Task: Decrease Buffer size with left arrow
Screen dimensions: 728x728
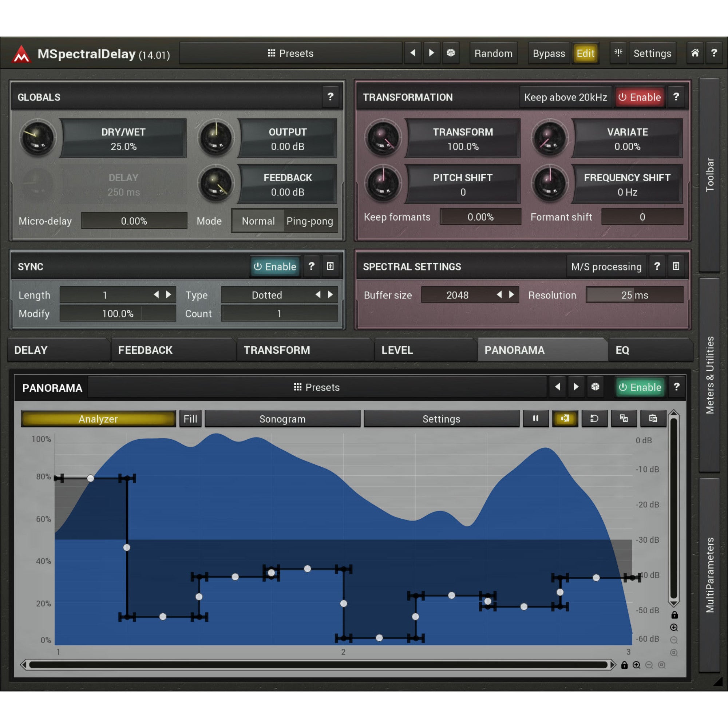Action: click(x=499, y=295)
